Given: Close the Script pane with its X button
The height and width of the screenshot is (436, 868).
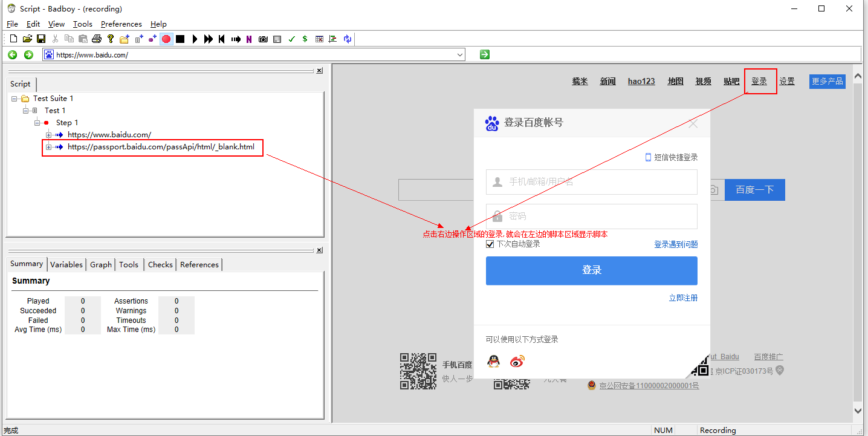Looking at the screenshot, I should click(319, 71).
